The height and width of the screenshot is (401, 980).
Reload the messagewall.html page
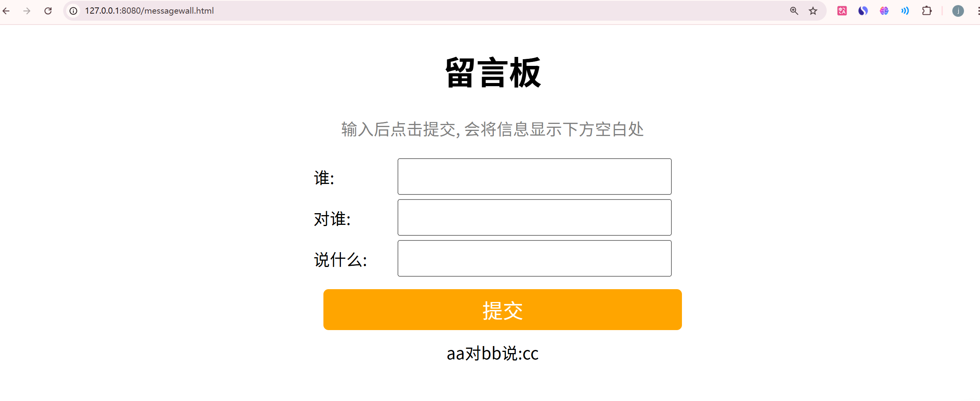click(48, 11)
